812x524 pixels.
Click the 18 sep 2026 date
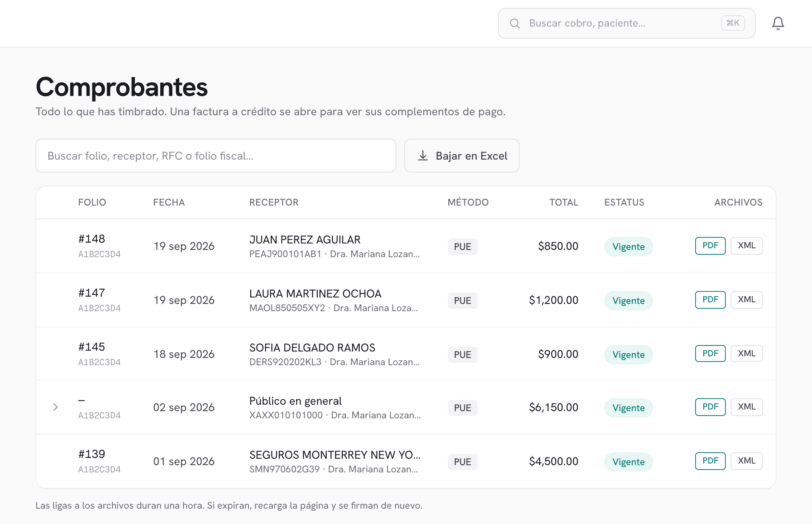click(x=184, y=354)
